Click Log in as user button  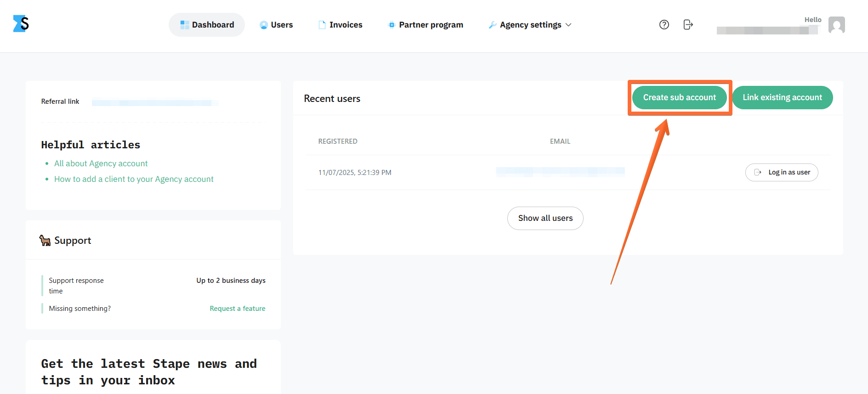pos(782,173)
